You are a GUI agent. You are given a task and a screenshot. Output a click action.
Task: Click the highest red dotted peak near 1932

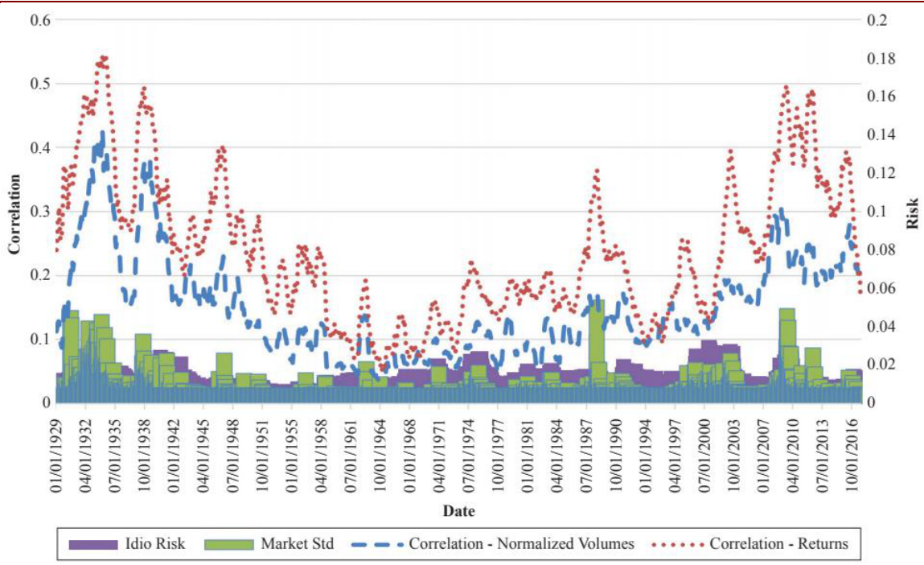(x=103, y=60)
